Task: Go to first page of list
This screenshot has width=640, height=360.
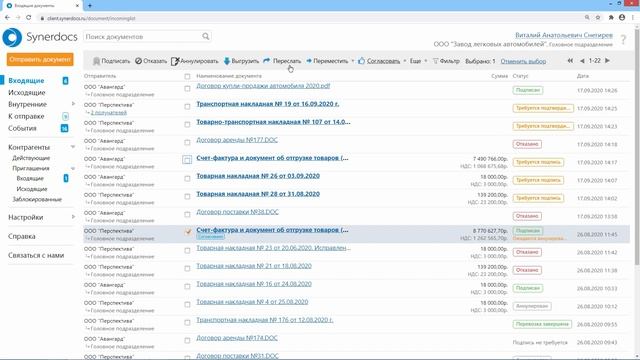Action: tap(570, 60)
